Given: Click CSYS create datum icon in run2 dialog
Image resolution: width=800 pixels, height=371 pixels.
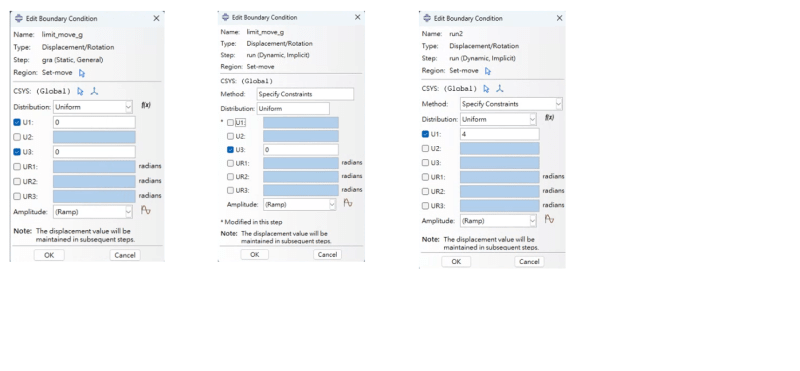Looking at the screenshot, I should (500, 88).
